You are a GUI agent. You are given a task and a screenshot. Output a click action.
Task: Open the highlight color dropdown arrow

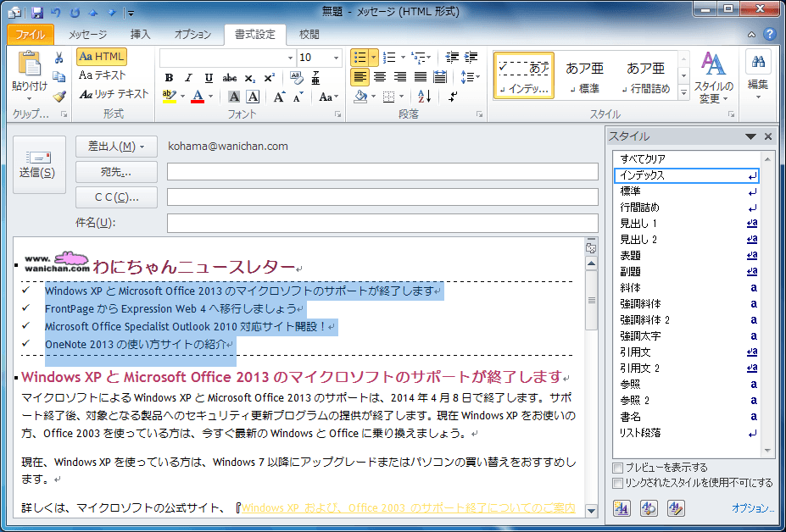click(182, 97)
